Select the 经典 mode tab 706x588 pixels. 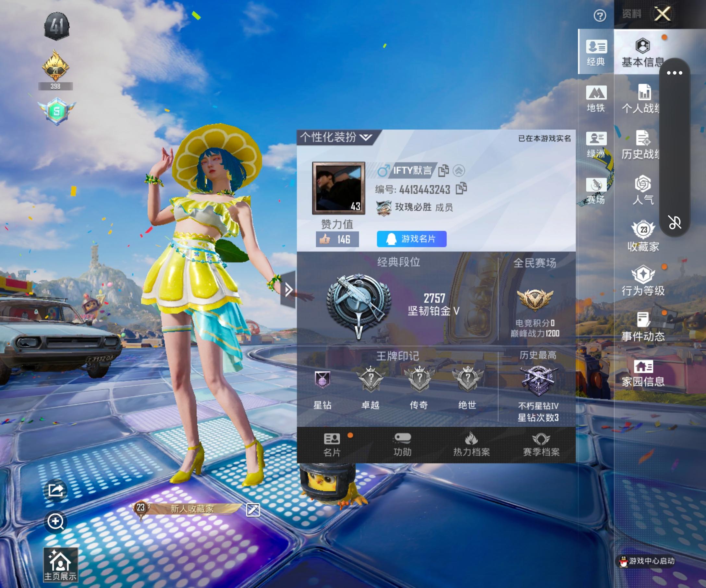point(596,52)
